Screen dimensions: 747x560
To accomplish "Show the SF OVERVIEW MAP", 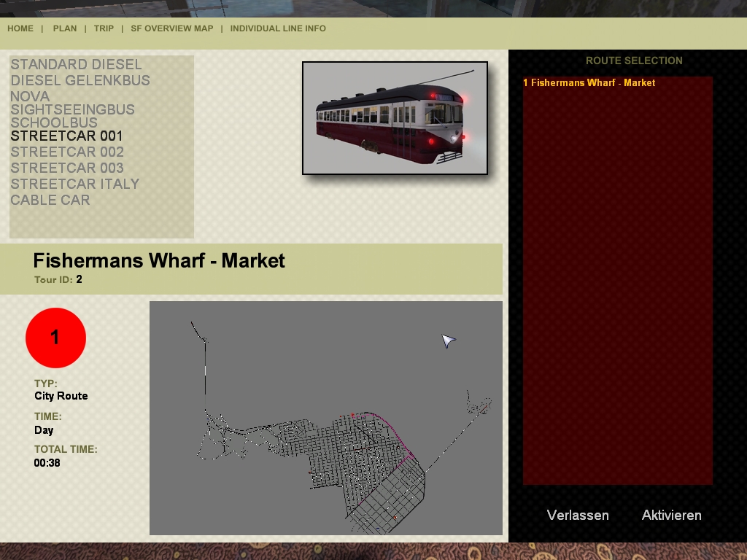I will point(172,28).
